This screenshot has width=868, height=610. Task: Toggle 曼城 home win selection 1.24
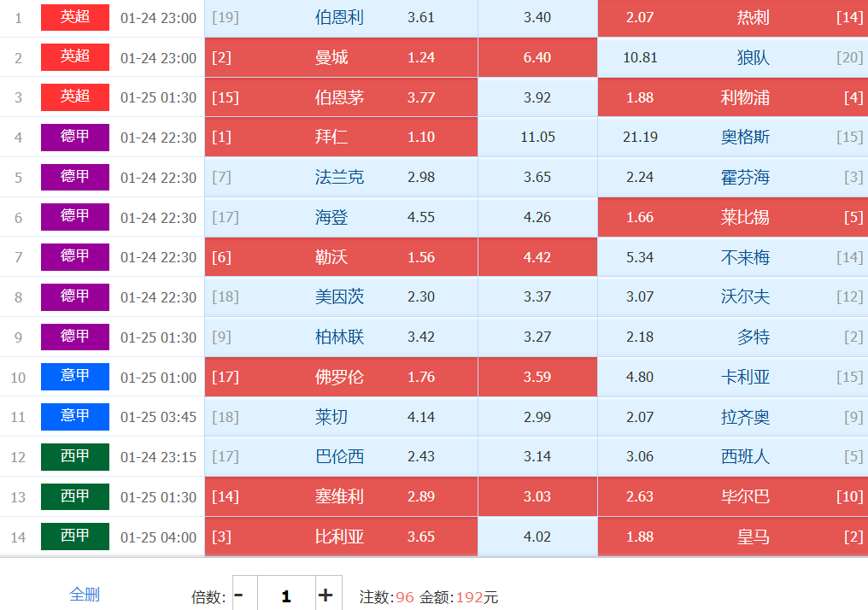[341, 58]
